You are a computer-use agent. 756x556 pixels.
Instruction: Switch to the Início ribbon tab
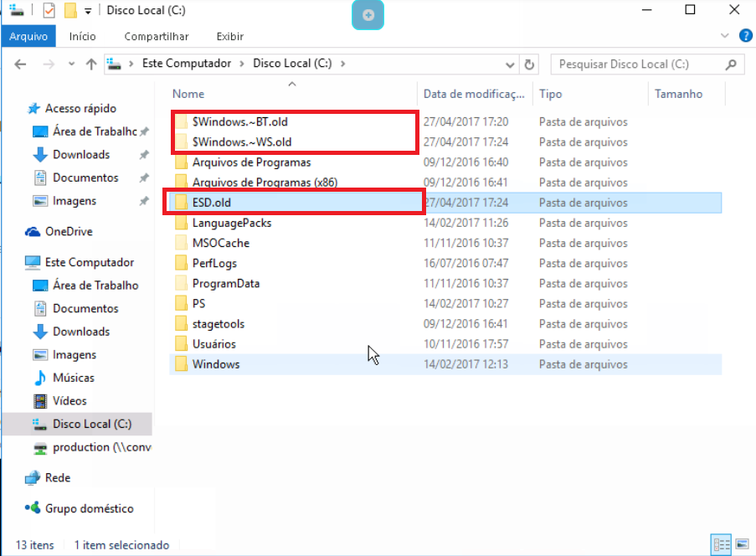pos(82,36)
